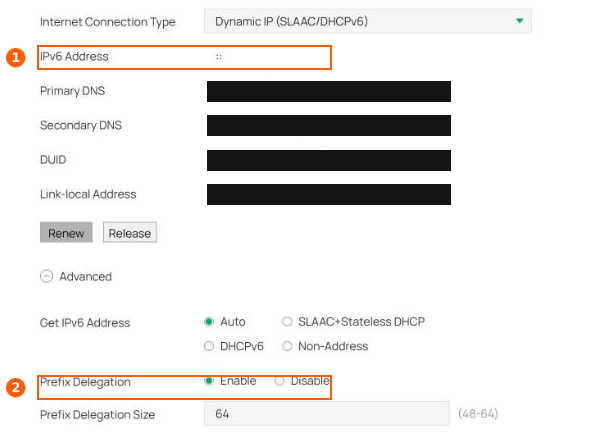
Task: Open the Internet Connection Type dropdown
Action: pyautogui.click(x=368, y=21)
